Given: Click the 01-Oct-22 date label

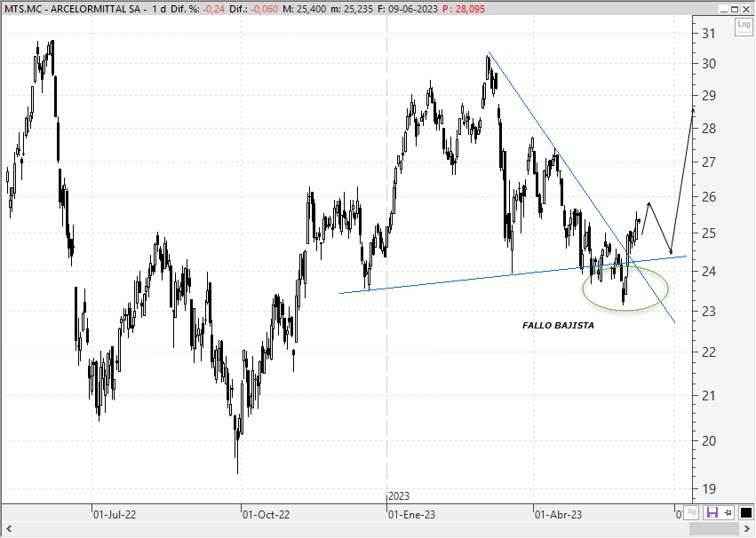Looking at the screenshot, I should click(x=267, y=514).
